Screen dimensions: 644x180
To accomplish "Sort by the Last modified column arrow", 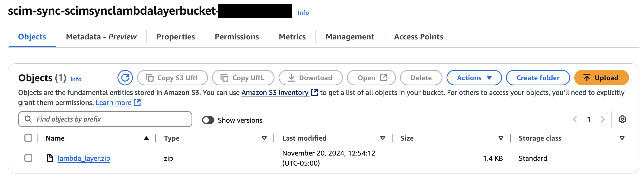I will [x=382, y=138].
